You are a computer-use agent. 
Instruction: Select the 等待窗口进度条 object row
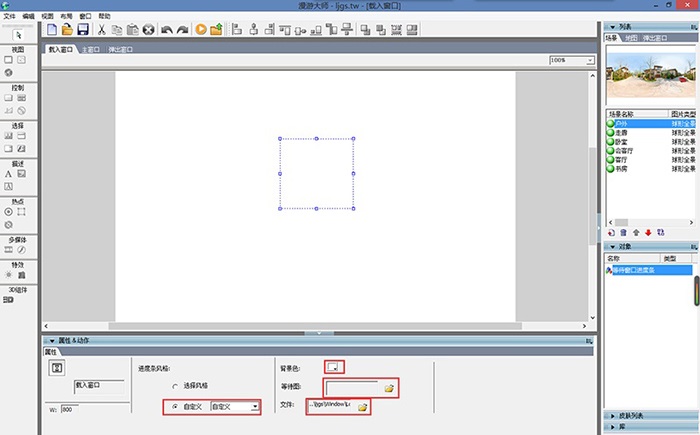pyautogui.click(x=649, y=270)
